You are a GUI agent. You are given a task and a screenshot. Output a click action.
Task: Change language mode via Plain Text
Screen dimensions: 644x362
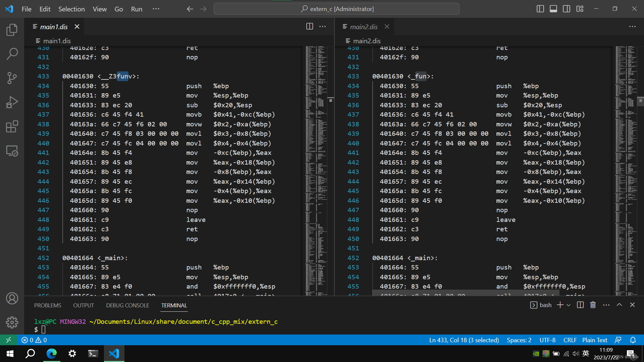[594, 340]
